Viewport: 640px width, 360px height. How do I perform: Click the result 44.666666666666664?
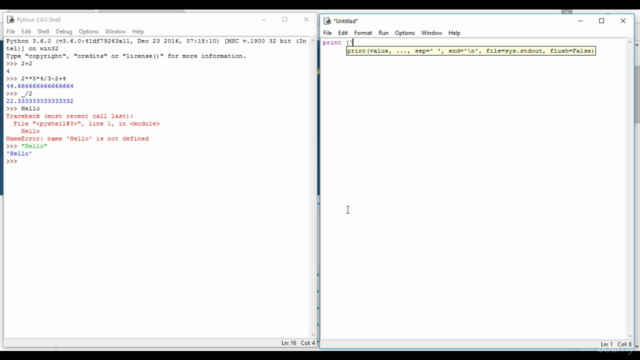40,86
